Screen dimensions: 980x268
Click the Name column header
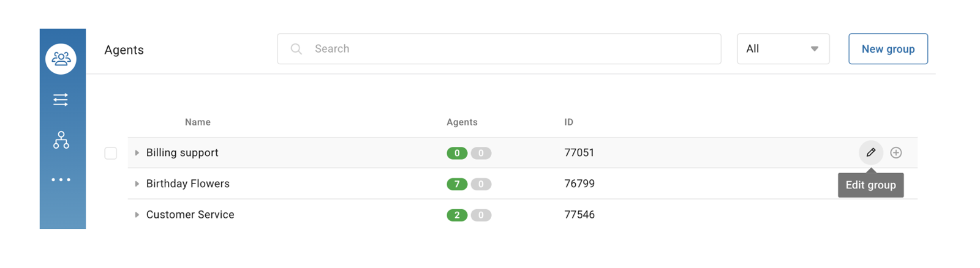pos(197,122)
